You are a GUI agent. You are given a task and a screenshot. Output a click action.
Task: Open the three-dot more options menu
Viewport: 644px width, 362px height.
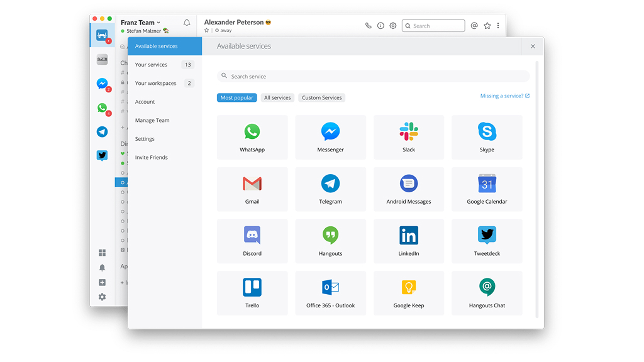point(498,26)
